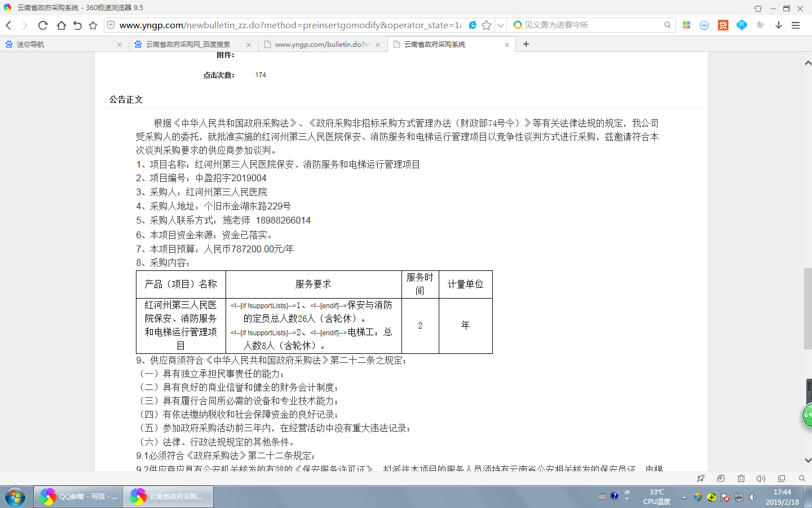Open QQ邮箱 window from the taskbar

[78, 497]
